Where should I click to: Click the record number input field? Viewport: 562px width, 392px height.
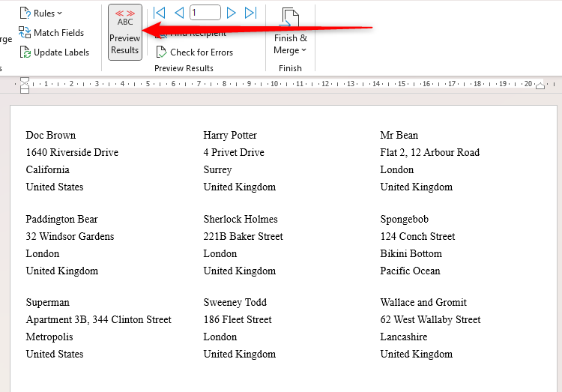point(205,13)
